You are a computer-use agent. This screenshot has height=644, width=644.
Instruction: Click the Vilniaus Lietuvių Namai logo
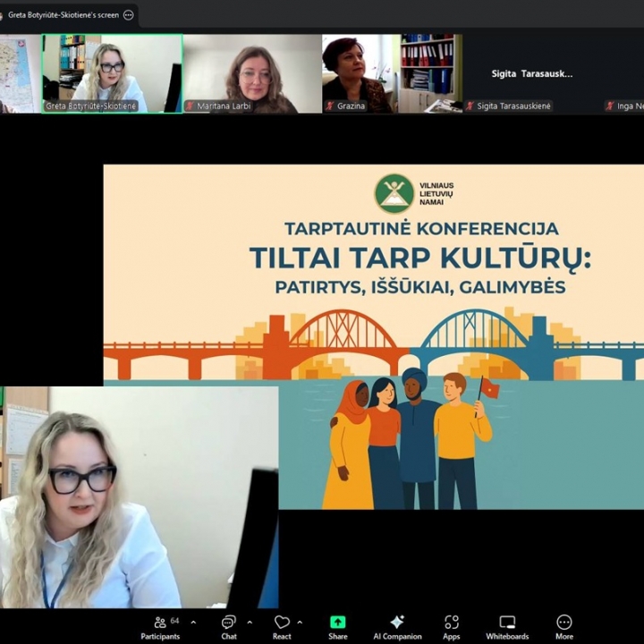point(394,193)
